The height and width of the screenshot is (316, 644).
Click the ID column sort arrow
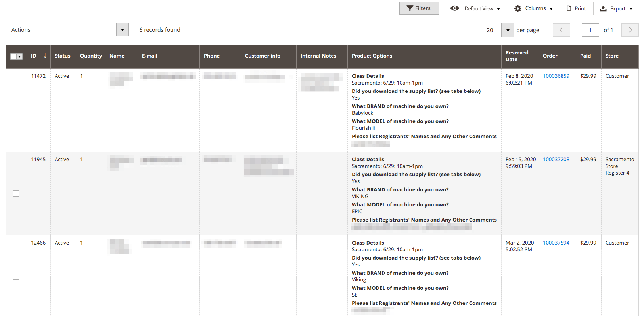coord(45,56)
